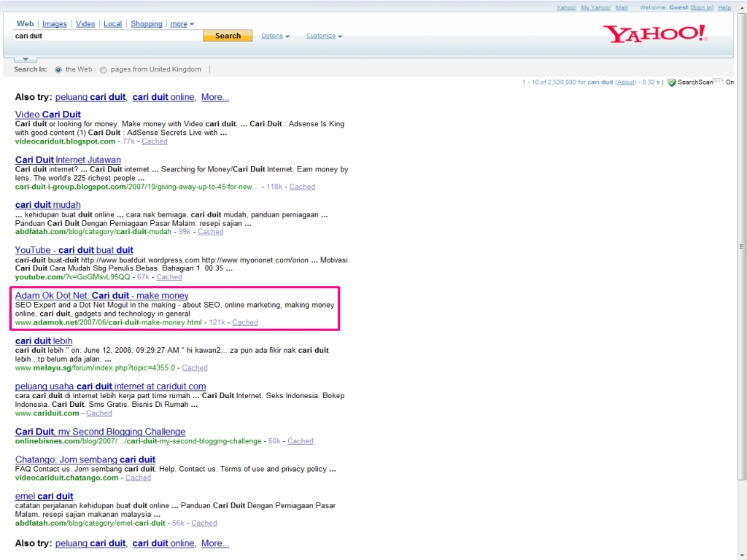
Task: Switch to Shopping search tab
Action: pos(146,24)
